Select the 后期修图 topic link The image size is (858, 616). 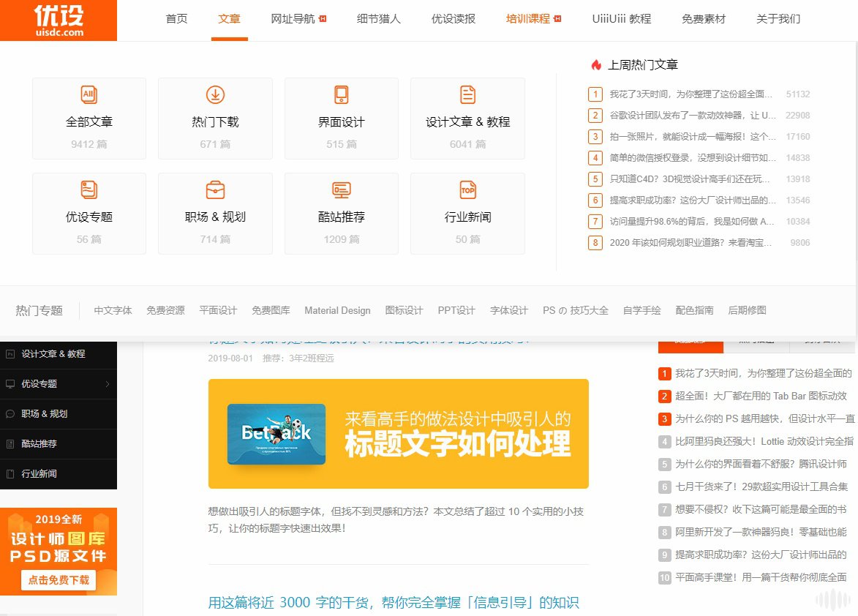click(x=747, y=310)
